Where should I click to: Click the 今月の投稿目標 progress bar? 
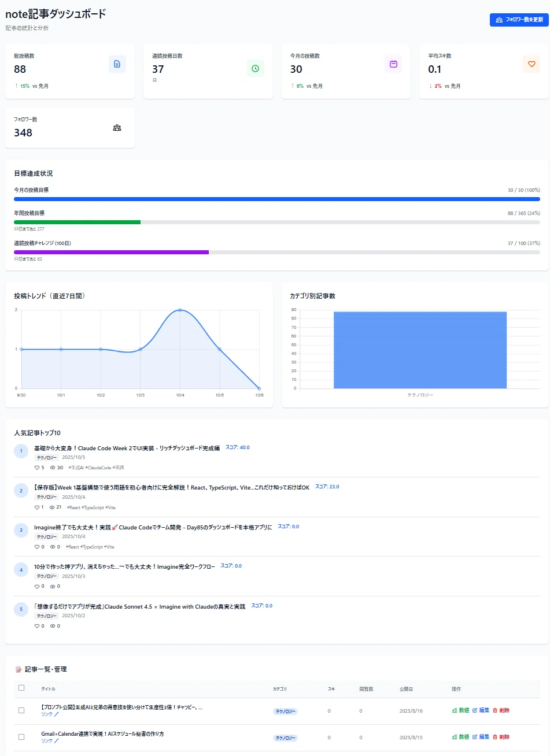point(277,199)
